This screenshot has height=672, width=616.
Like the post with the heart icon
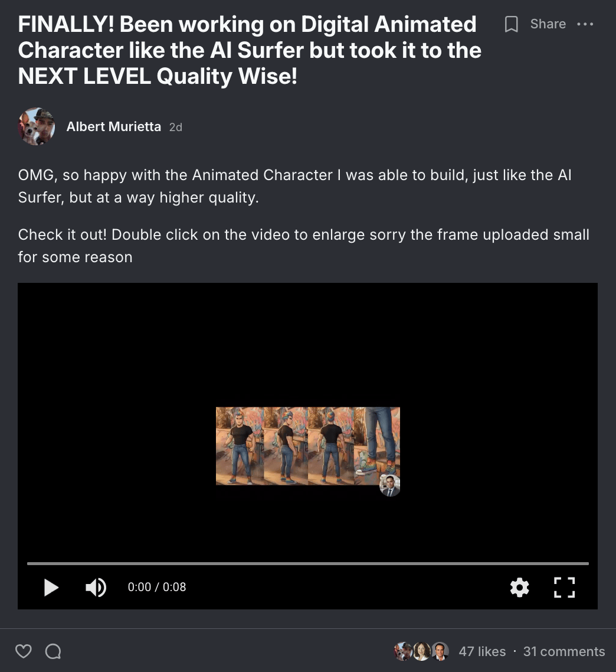24,651
